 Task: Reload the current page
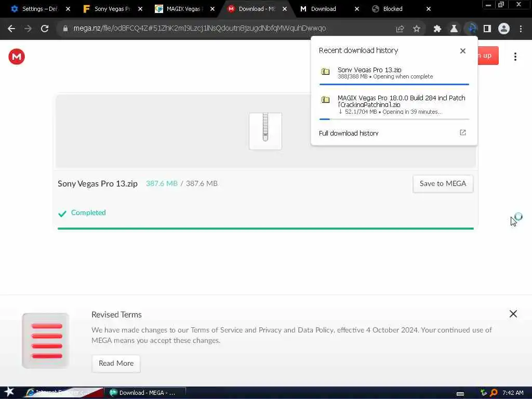[45, 29]
